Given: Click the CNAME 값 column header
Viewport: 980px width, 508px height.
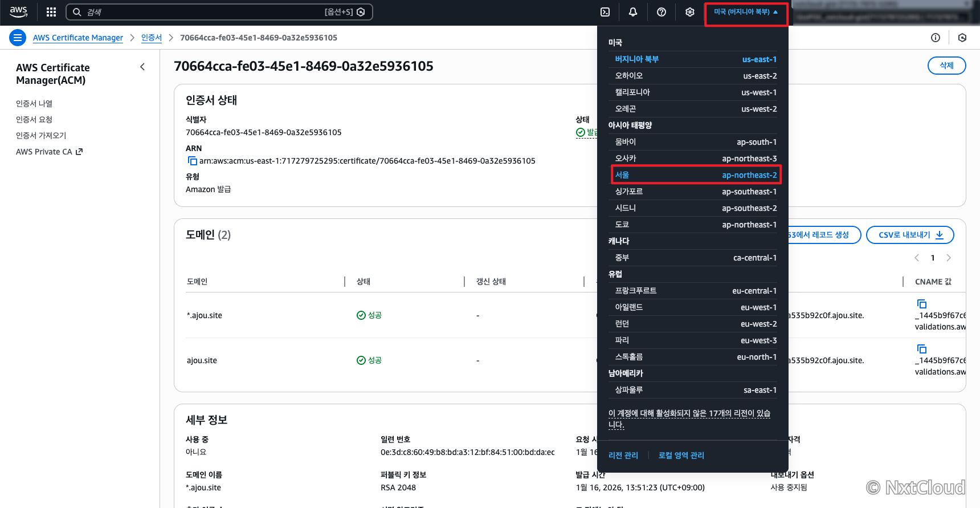Looking at the screenshot, I should (x=933, y=282).
